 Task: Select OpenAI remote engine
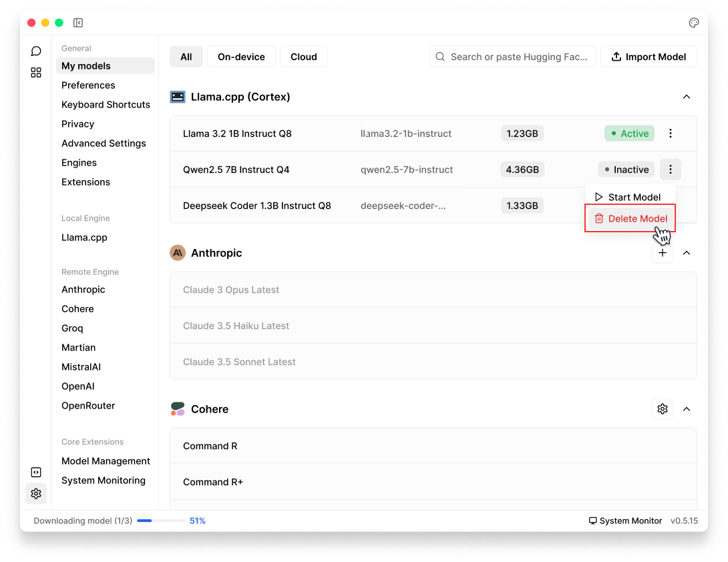coord(77,386)
